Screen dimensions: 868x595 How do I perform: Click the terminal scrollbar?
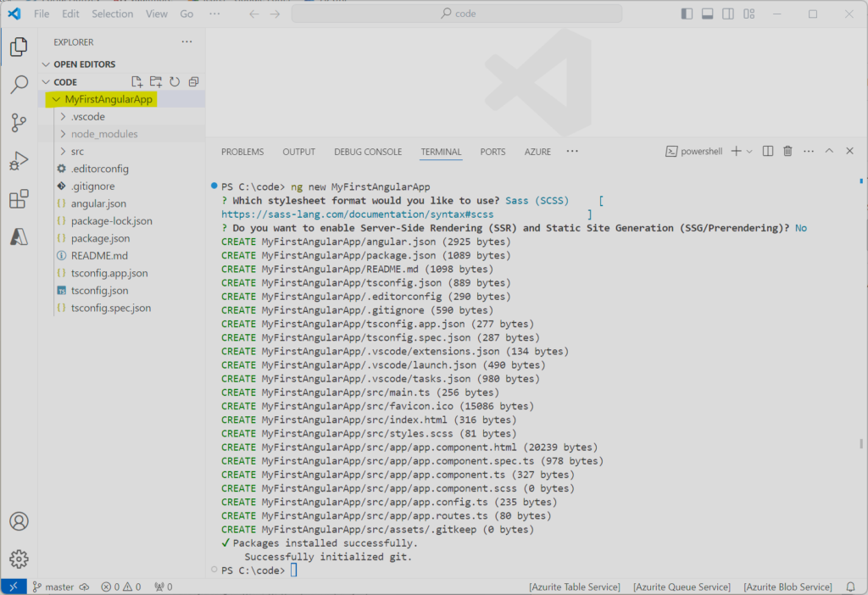862,443
